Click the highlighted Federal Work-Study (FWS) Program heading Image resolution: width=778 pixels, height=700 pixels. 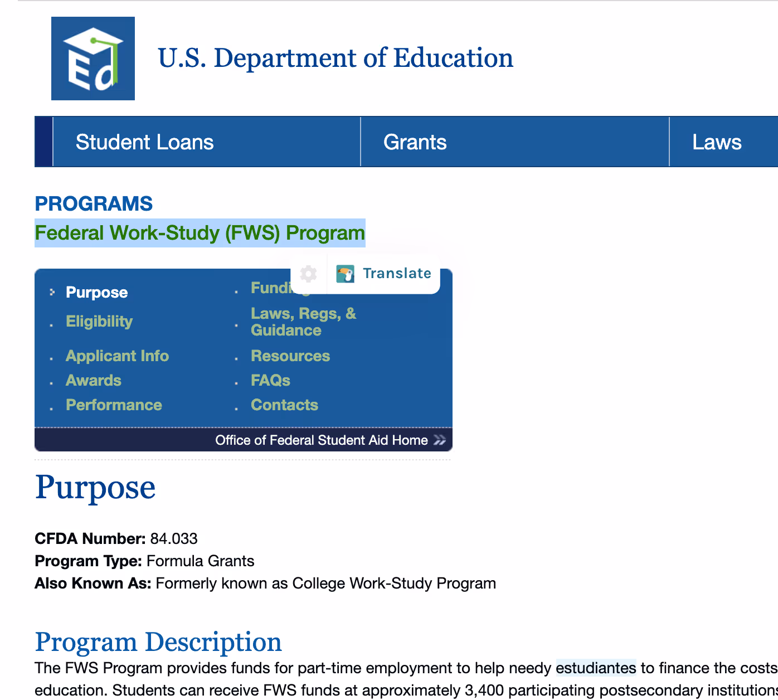200,233
